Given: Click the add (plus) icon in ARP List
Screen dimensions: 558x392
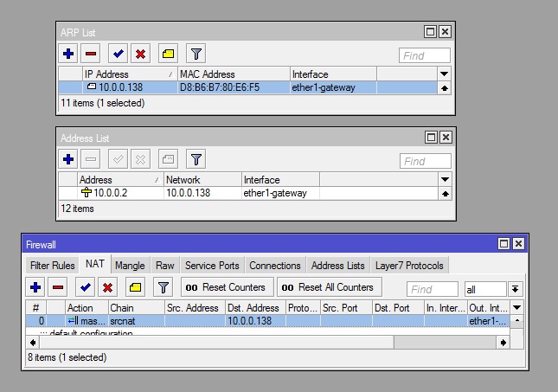Looking at the screenshot, I should click(69, 54).
